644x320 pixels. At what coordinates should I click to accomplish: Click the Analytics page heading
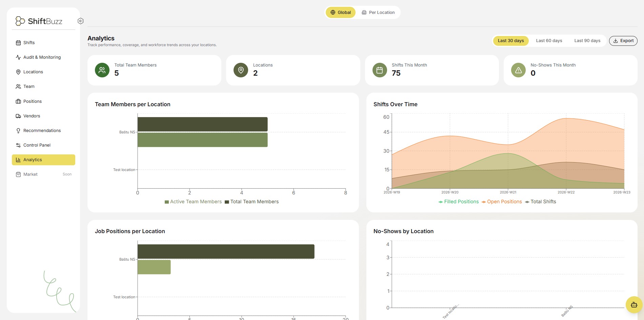pos(101,38)
